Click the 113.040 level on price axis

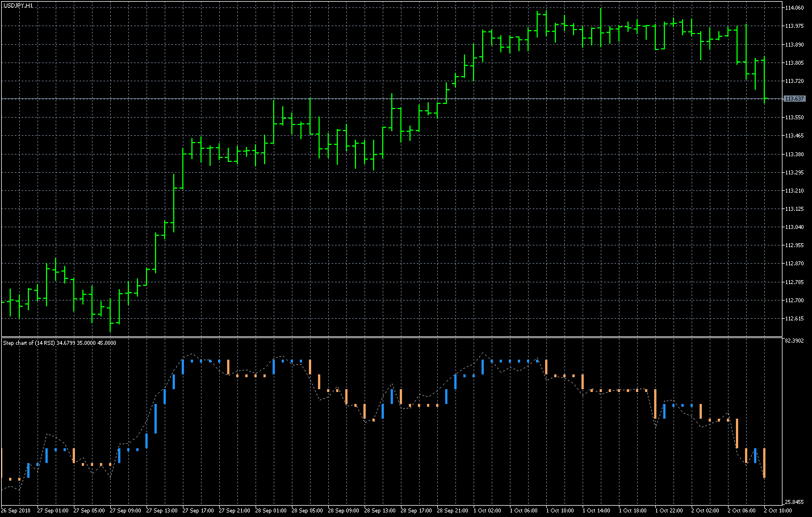(794, 227)
